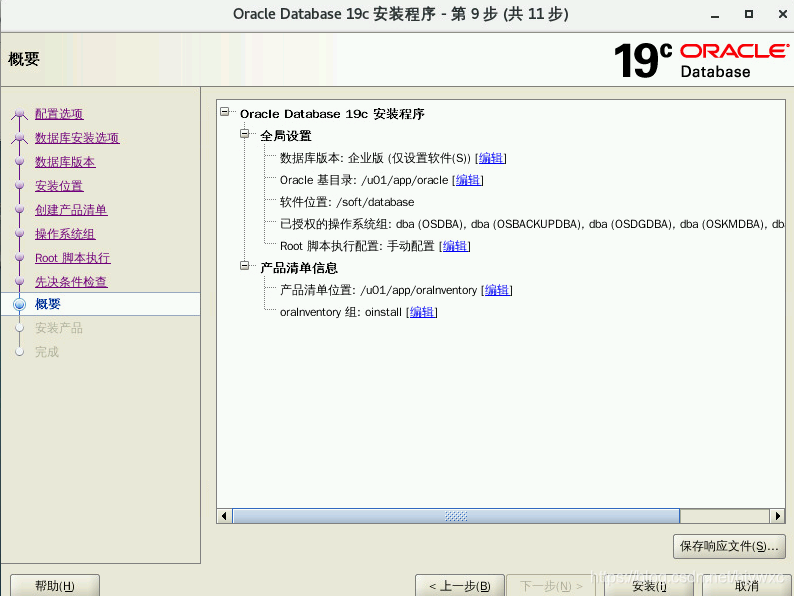Click 编辑 link next to Oracle 基目录
This screenshot has height=596, width=794.
pos(468,180)
